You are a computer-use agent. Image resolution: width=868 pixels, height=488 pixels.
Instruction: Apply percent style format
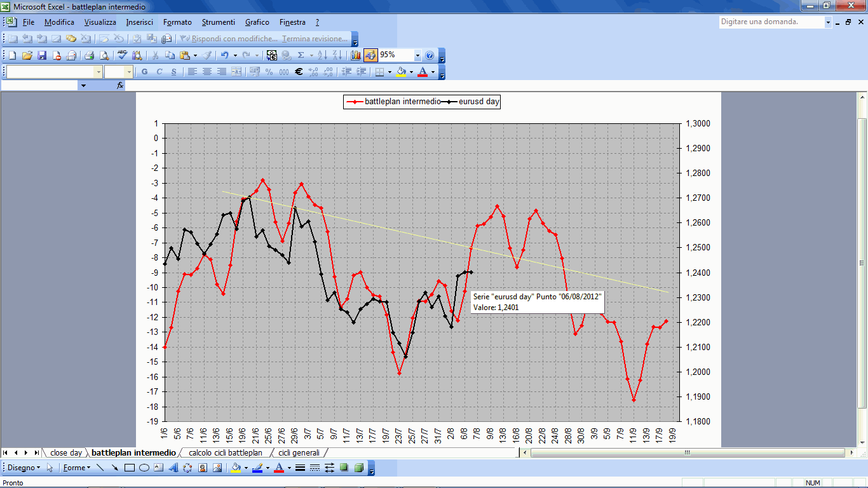269,72
